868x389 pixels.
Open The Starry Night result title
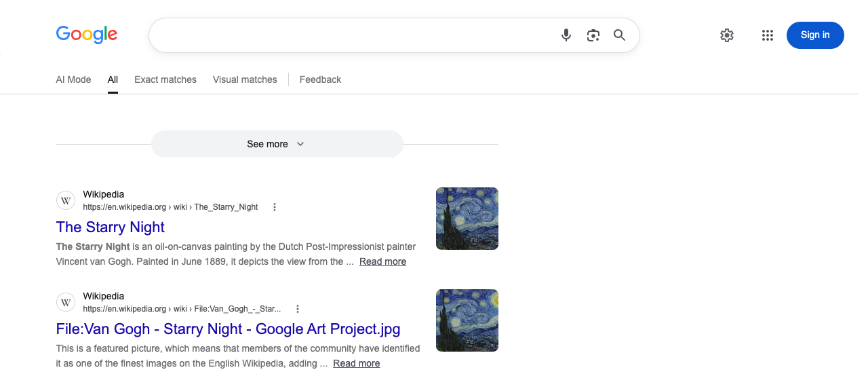pos(111,227)
